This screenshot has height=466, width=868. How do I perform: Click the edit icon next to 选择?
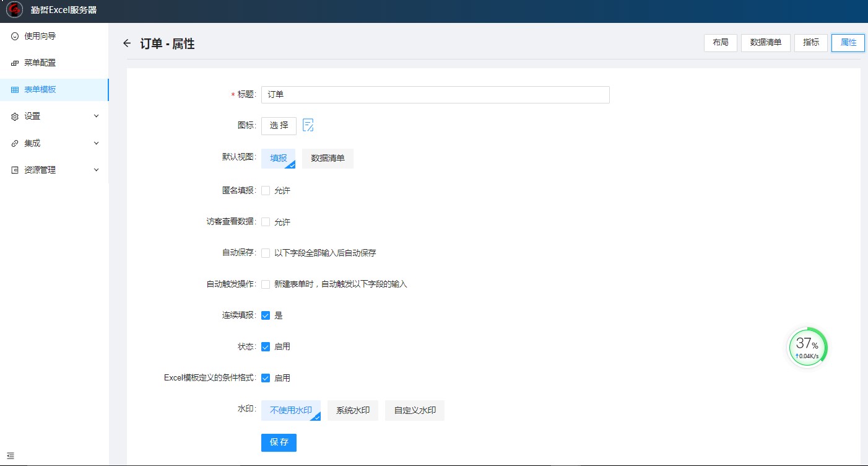[308, 125]
